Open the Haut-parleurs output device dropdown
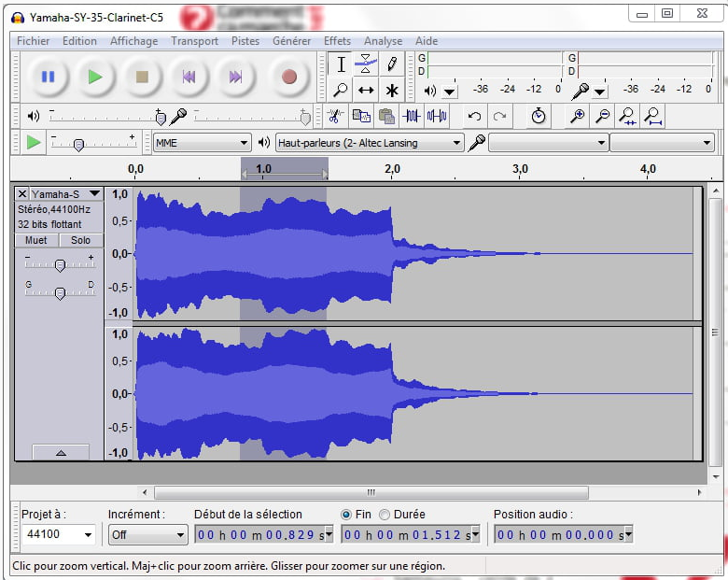This screenshot has width=728, height=580. tap(370, 143)
